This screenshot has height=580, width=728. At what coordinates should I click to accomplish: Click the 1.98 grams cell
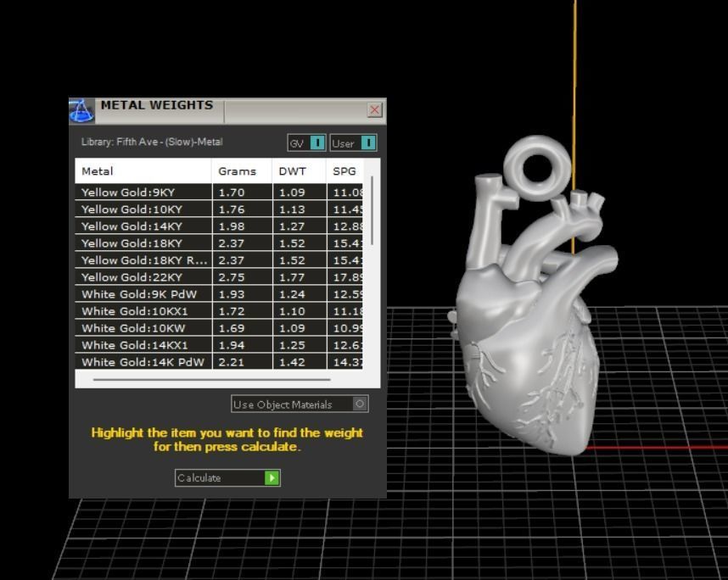(x=243, y=226)
